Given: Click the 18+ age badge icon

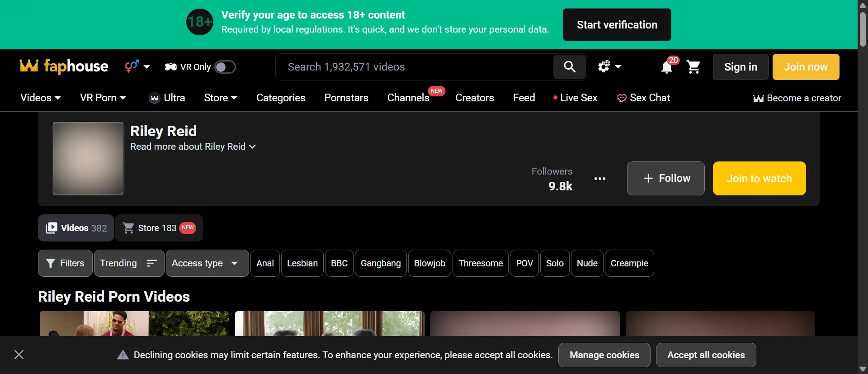Looking at the screenshot, I should pos(200,22).
